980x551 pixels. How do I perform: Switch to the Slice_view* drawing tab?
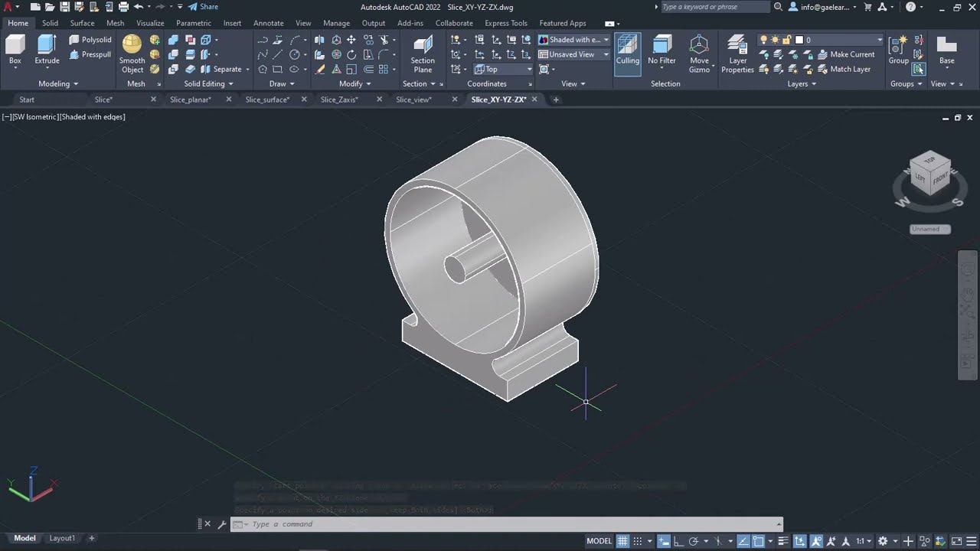413,99
